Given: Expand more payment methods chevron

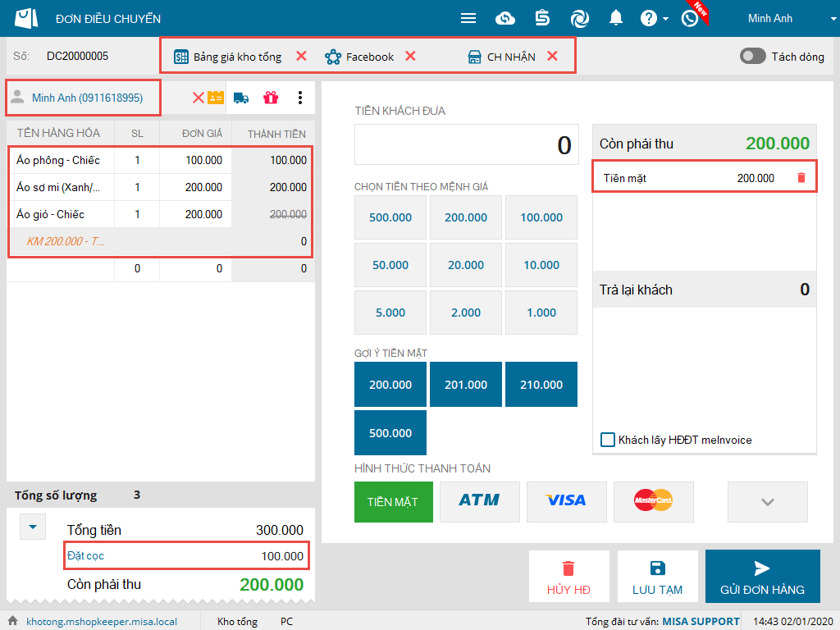Looking at the screenshot, I should (767, 502).
